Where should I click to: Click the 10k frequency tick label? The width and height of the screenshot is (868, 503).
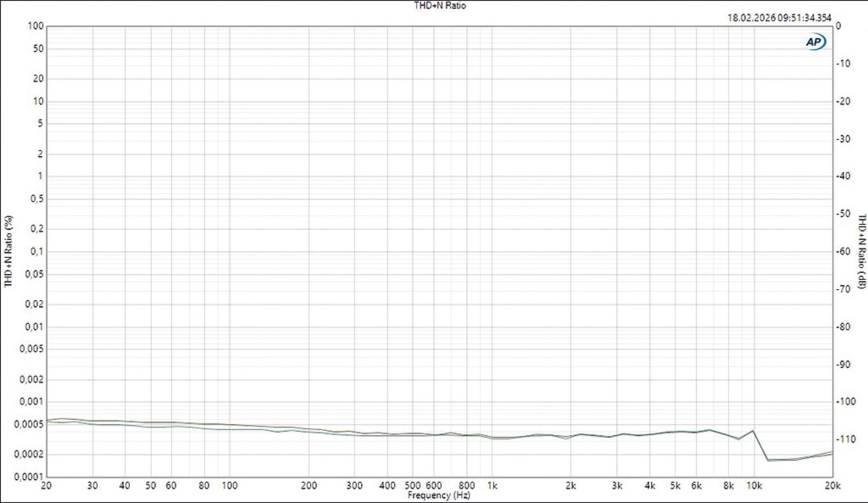click(x=754, y=486)
